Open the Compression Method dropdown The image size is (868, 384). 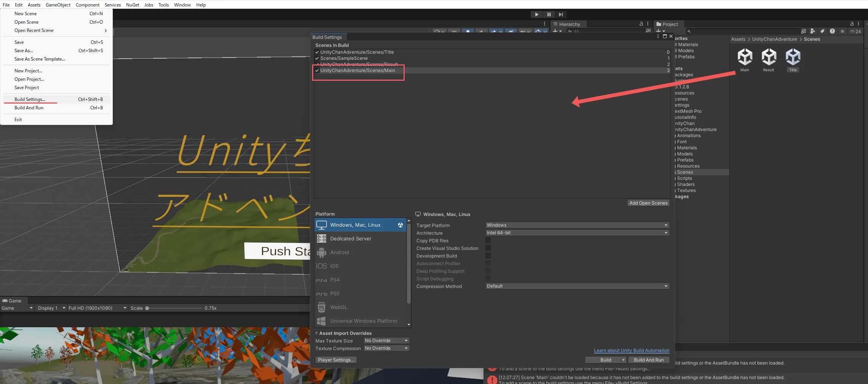(577, 286)
